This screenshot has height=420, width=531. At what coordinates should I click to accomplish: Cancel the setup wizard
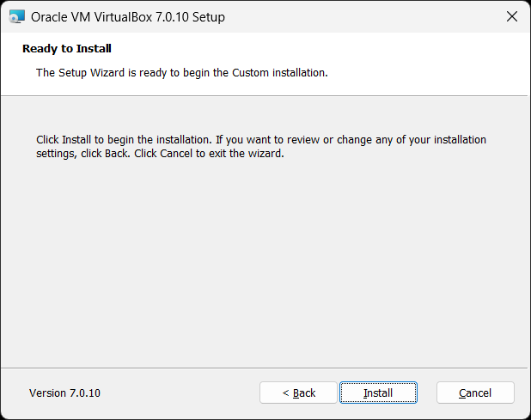(x=475, y=393)
